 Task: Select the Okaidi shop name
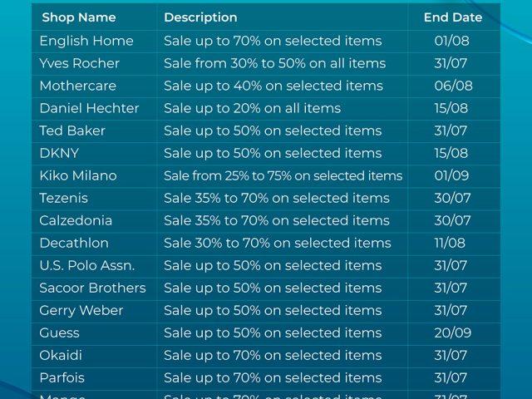(61, 356)
